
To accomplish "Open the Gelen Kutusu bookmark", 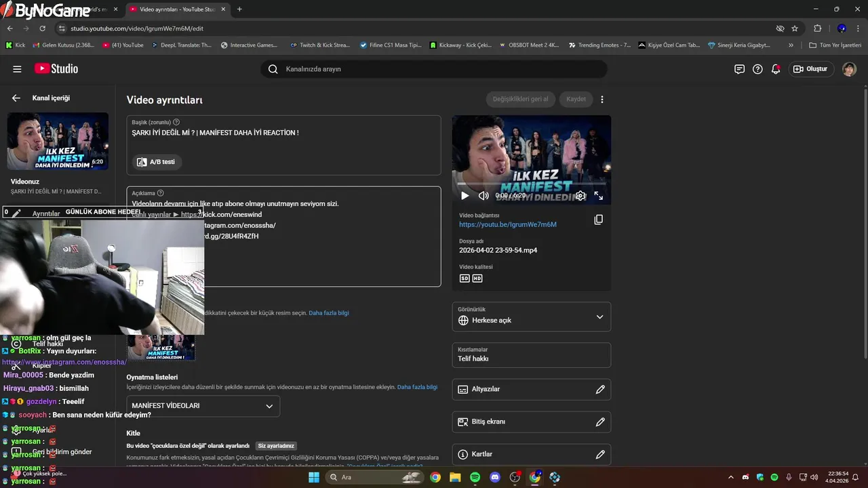I will (x=62, y=45).
